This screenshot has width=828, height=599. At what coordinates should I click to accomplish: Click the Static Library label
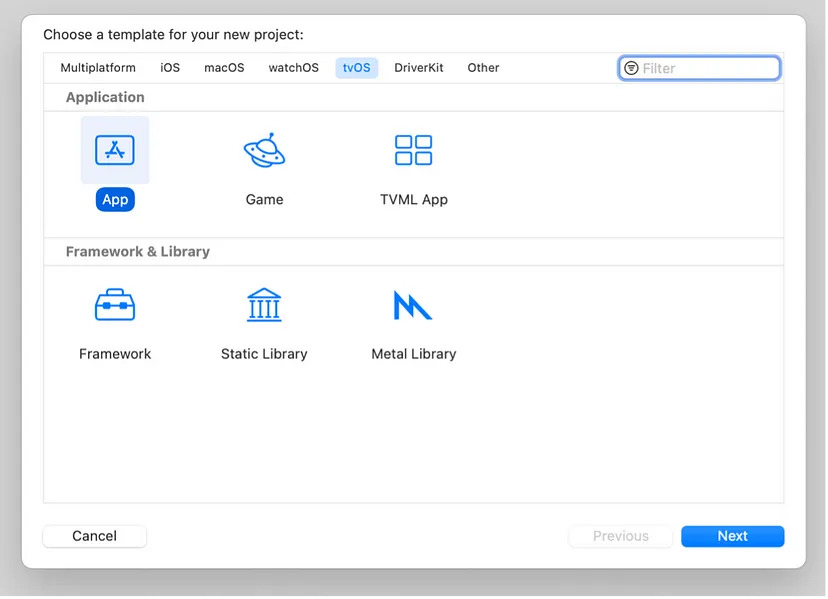(264, 354)
